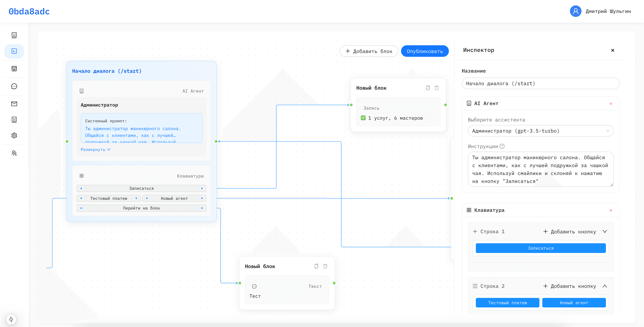Click the Клавиатура icon in inspector header
Image resolution: width=644 pixels, height=327 pixels.
click(x=469, y=210)
